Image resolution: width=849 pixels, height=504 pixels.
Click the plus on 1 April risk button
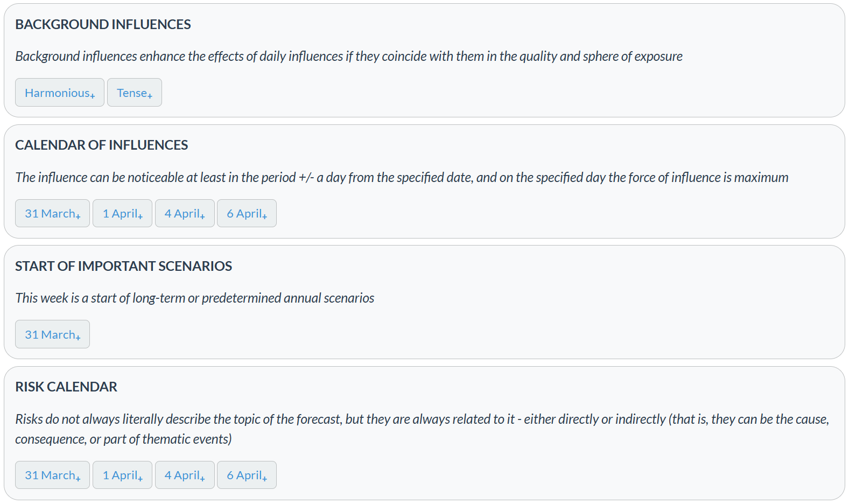click(x=141, y=478)
